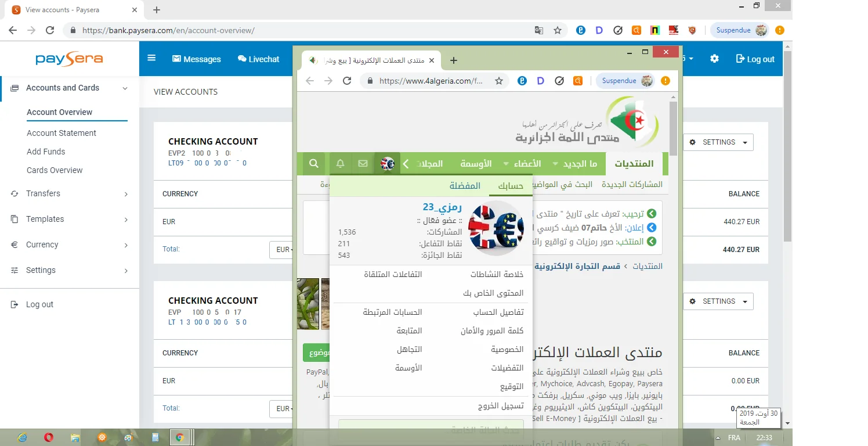Open Opera browser from the taskbar

pos(49,437)
